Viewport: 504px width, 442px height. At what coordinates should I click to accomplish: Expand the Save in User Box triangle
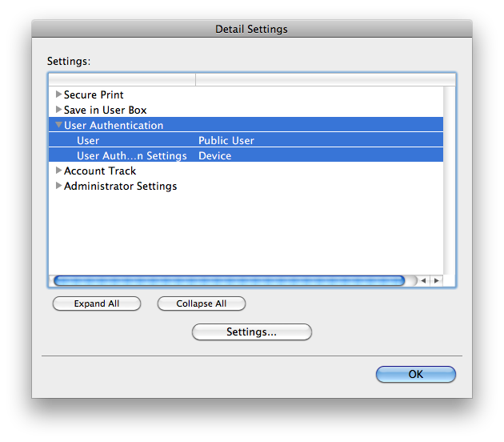(58, 110)
